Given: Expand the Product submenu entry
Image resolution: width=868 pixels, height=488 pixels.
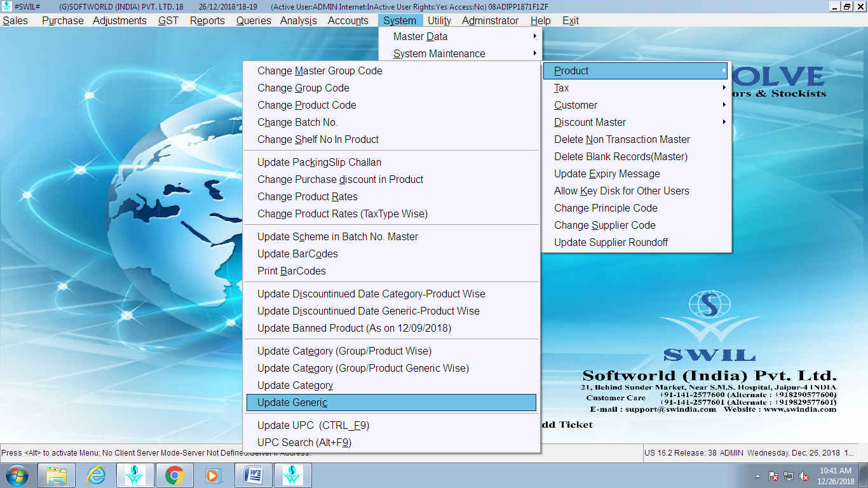Looking at the screenshot, I should pos(636,71).
